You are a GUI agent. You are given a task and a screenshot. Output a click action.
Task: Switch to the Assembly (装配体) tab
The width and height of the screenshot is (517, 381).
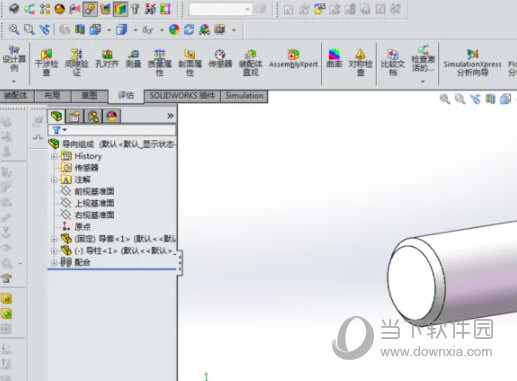pyautogui.click(x=17, y=96)
